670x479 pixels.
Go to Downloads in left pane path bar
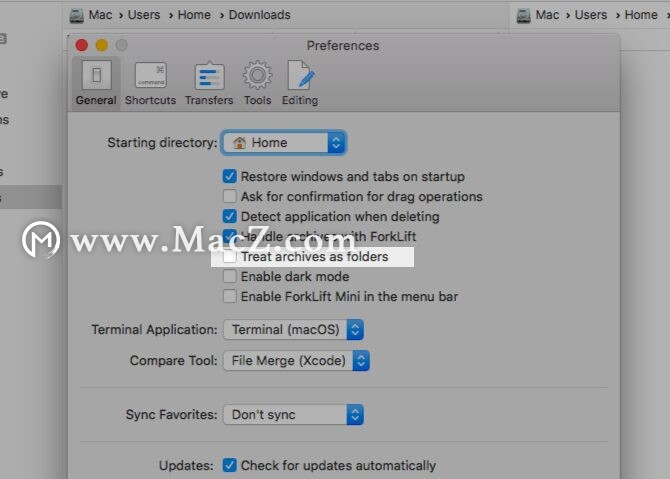260,15
